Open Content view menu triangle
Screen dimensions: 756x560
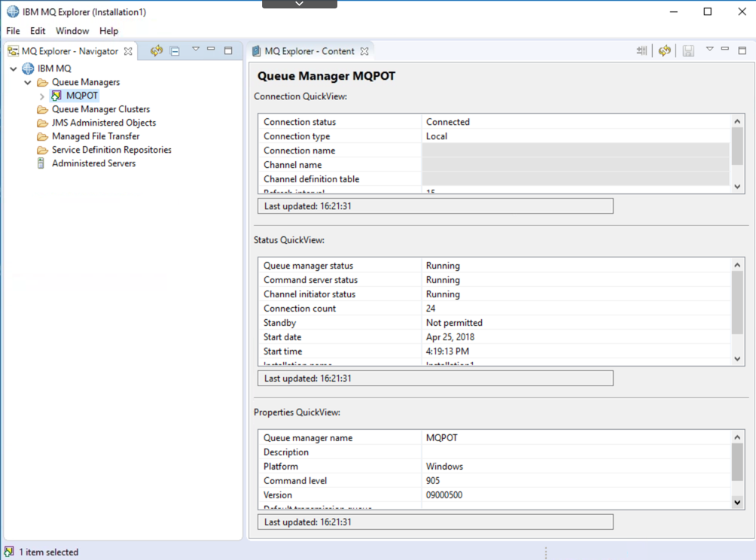(710, 49)
